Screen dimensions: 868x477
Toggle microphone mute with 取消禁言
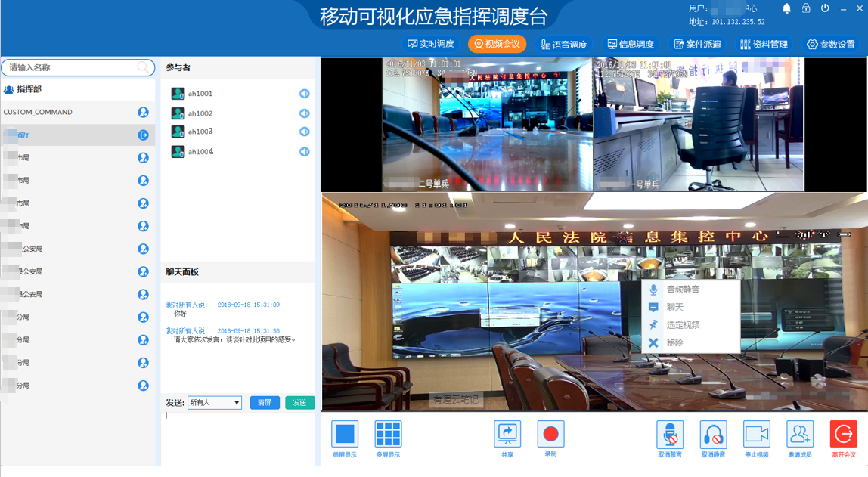670,434
